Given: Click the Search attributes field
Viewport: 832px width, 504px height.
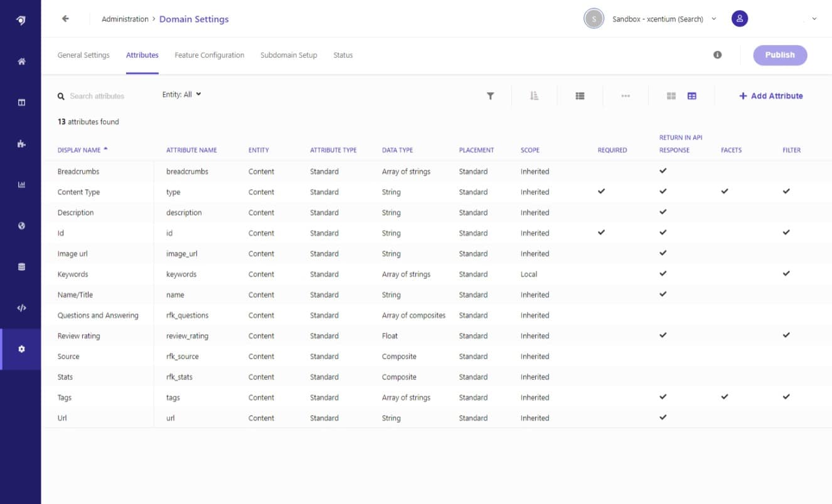Looking at the screenshot, I should point(97,97).
